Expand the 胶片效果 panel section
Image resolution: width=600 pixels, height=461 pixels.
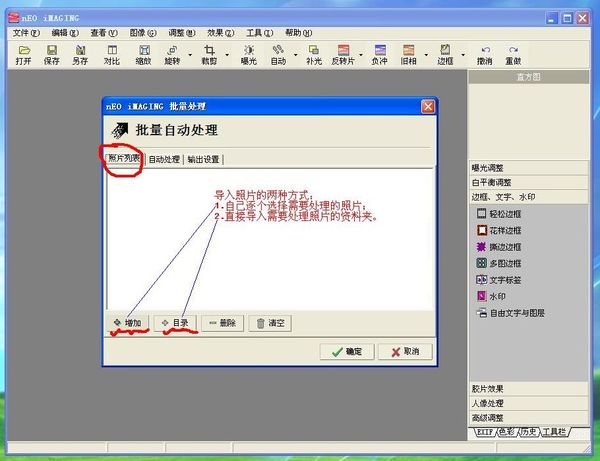[x=490, y=388]
